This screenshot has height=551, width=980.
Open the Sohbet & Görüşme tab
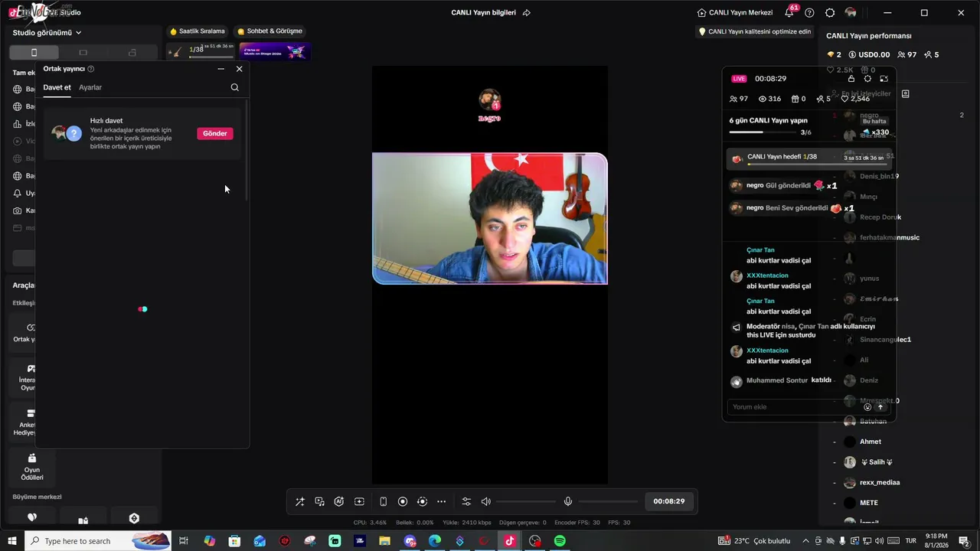coord(269,31)
